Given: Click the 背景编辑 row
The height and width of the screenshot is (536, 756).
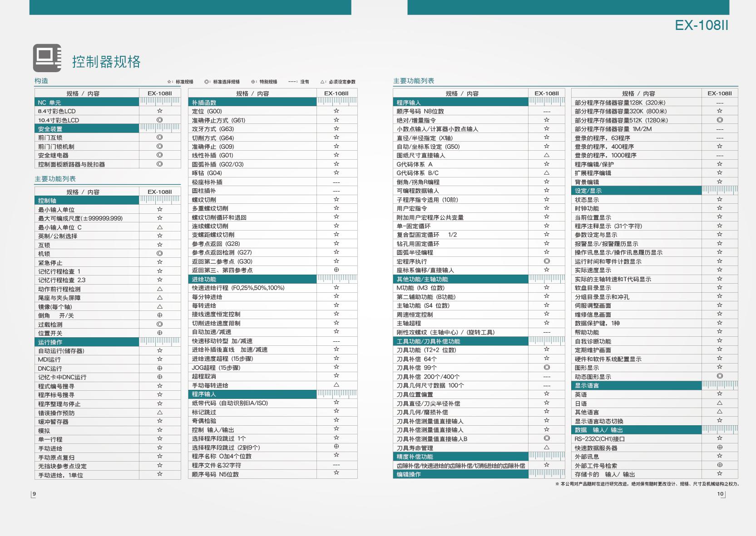Looking at the screenshot, I should click(x=655, y=182).
